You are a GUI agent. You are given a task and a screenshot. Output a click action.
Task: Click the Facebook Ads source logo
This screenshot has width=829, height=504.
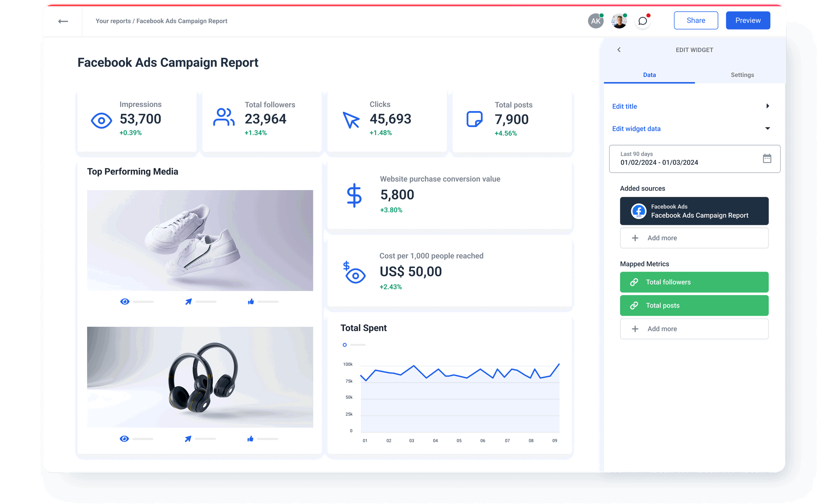[637, 211]
